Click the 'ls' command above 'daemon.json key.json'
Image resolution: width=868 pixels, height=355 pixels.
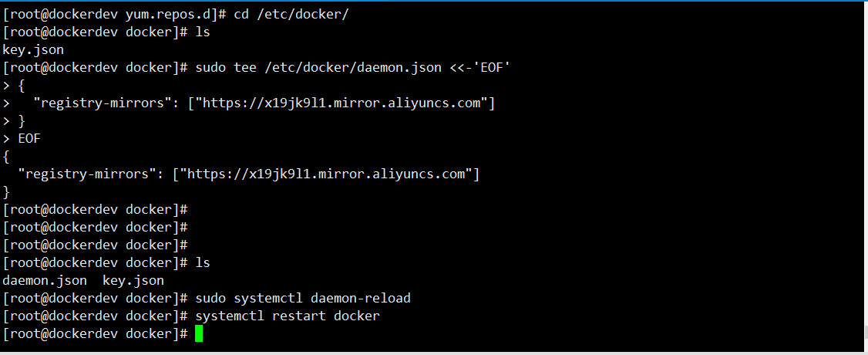click(x=203, y=262)
